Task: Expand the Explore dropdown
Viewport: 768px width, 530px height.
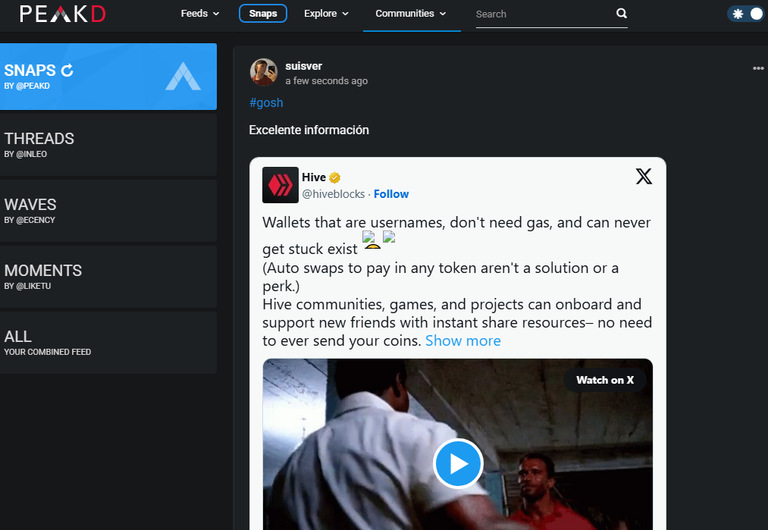Action: [x=326, y=14]
